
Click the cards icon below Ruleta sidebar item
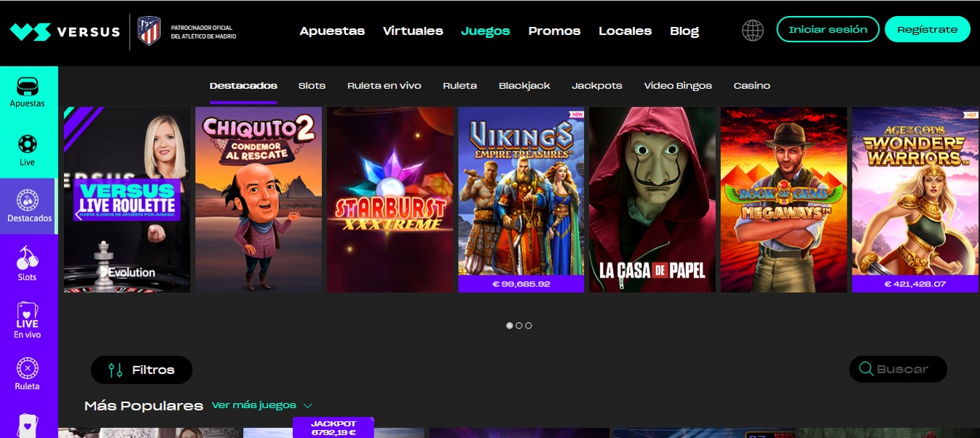(28, 425)
